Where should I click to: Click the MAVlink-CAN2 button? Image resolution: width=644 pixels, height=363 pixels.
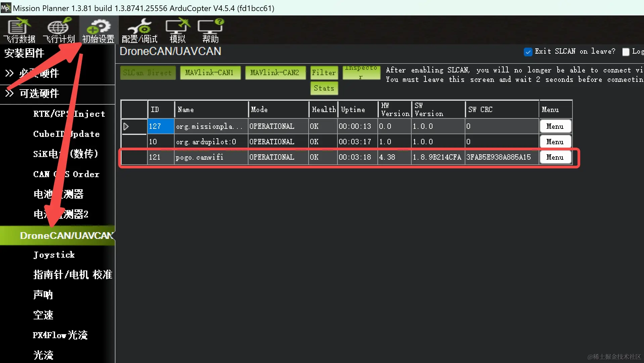[x=275, y=72]
